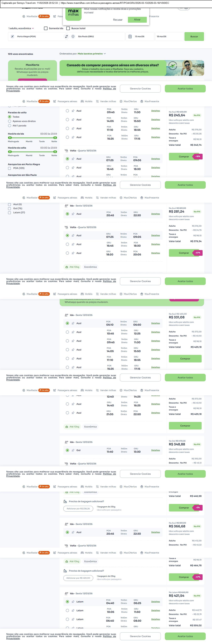The width and height of the screenshot is (212, 644).
Task: Open the 1 adulto, econômica dropdown
Action: point(21,28)
